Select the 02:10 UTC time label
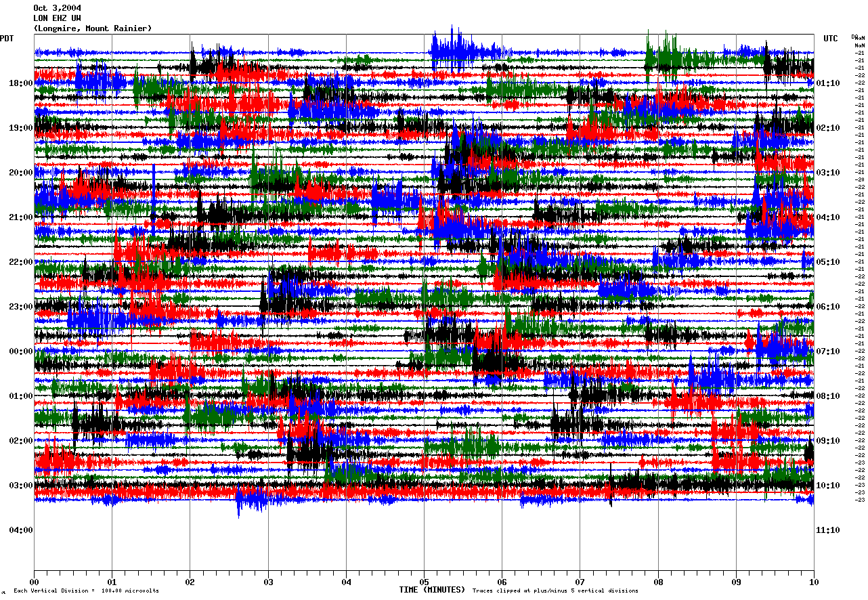Screen dimensions: 868x600 (x=828, y=128)
